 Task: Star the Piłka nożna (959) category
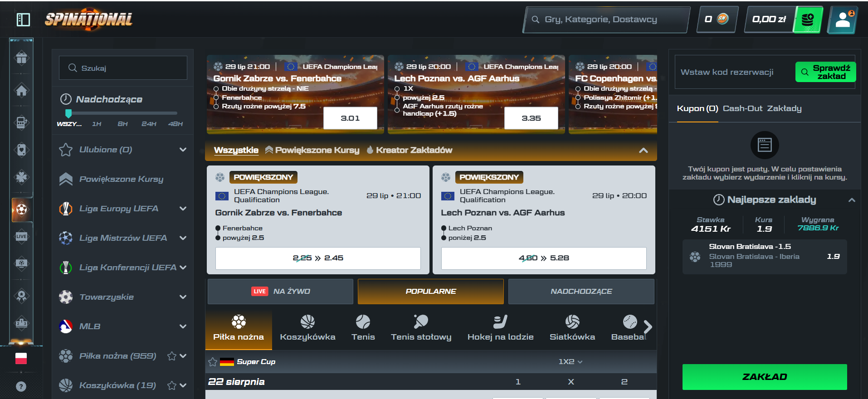pyautogui.click(x=171, y=356)
